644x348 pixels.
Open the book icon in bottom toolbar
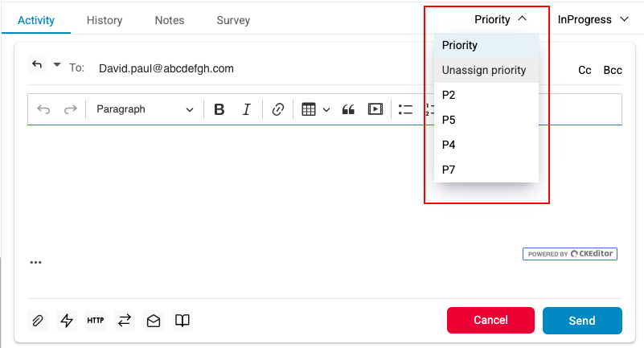click(x=183, y=321)
